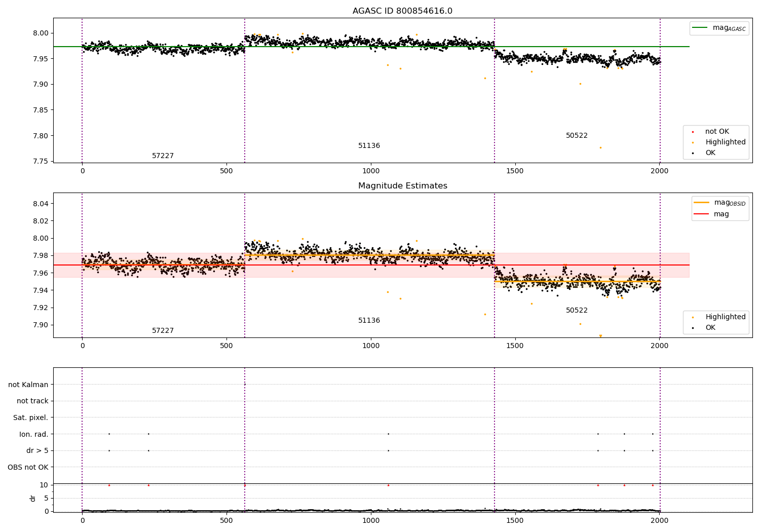Click x-axis tick '1000' under the top plot

click(371, 171)
